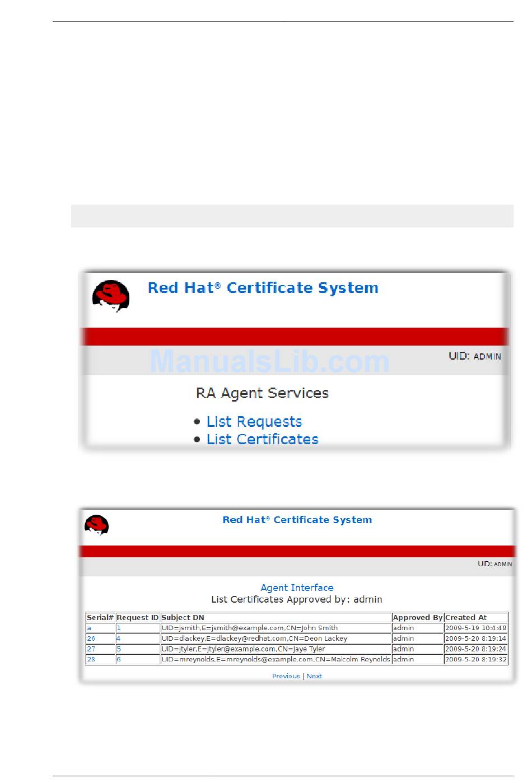Go to the Next page link
Viewport: 532px width, 783px height.
click(x=314, y=676)
